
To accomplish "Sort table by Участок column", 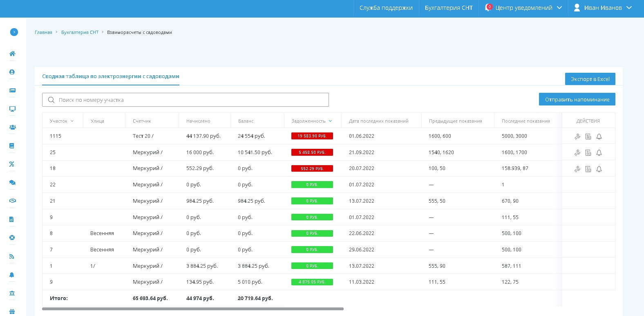I will 62,121.
